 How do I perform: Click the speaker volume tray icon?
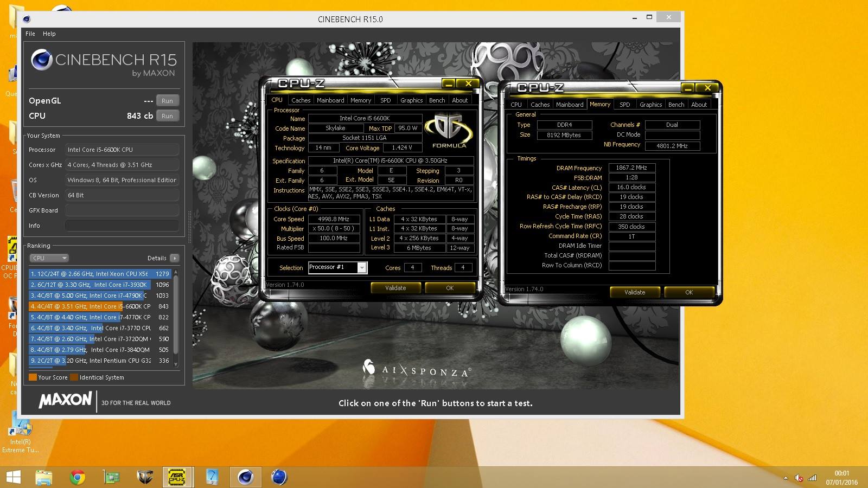pos(799,478)
